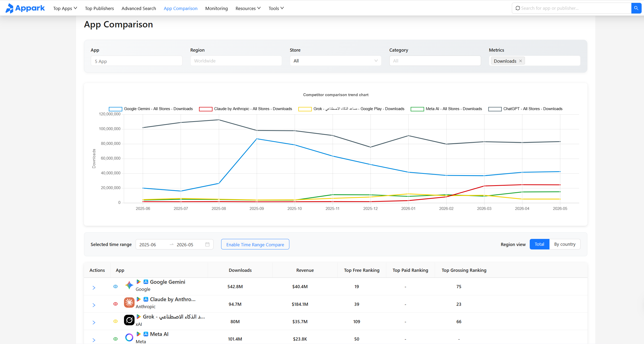
Task: Select Total region view
Action: (x=539, y=244)
